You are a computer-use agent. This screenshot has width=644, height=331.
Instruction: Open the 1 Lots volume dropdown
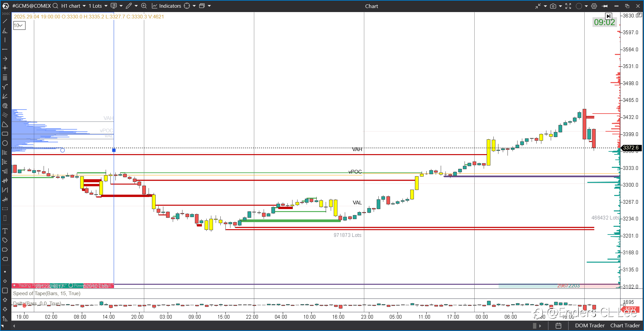[x=98, y=6]
